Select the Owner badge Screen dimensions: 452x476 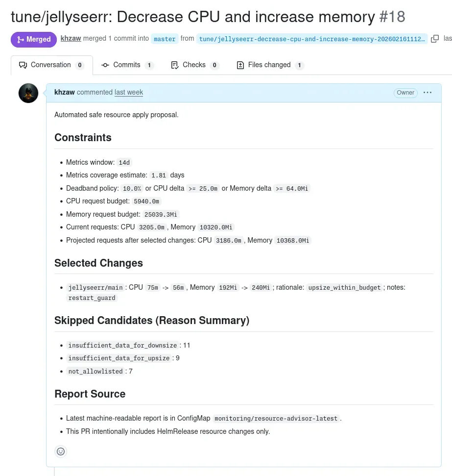click(x=405, y=93)
